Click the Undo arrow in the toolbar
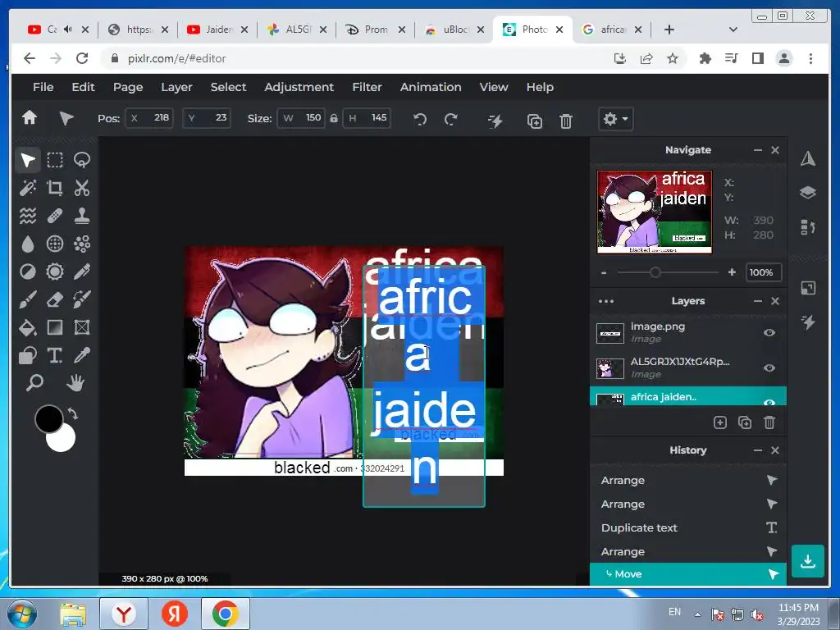The image size is (840, 630). click(420, 119)
